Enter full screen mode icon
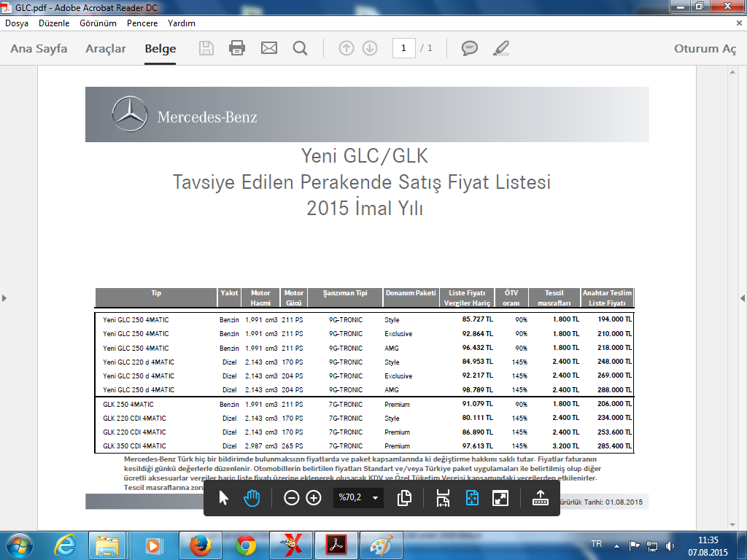 click(x=500, y=498)
